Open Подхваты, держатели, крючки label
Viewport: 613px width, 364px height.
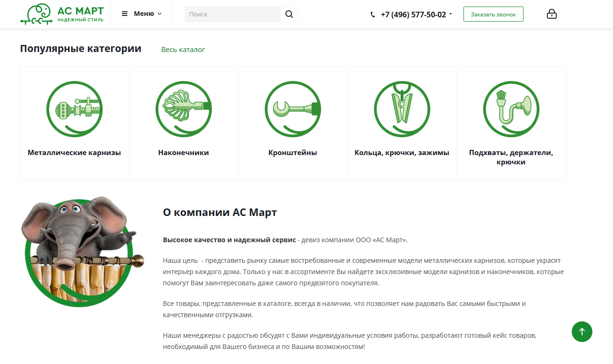(x=511, y=157)
